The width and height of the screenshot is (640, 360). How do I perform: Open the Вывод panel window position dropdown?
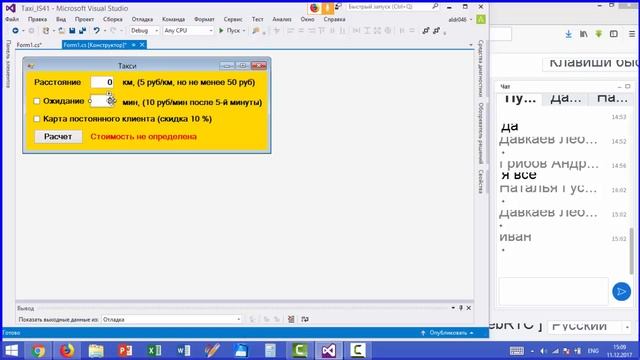pos(453,308)
